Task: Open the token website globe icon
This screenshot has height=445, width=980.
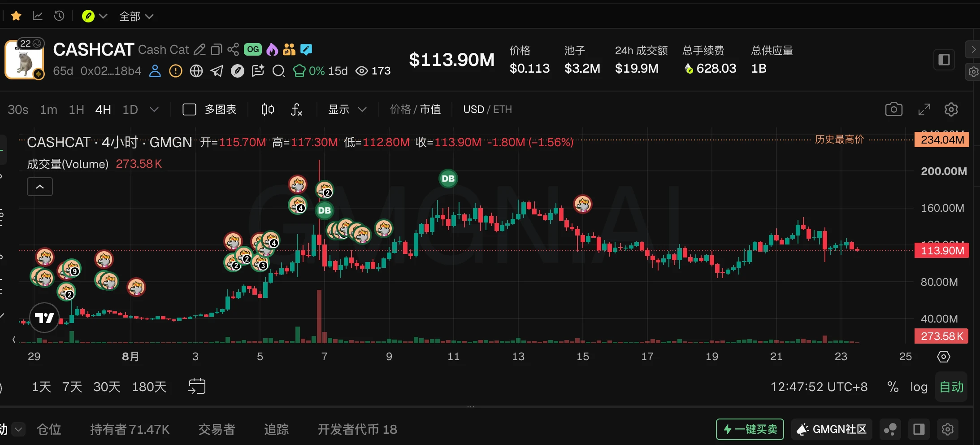Action: 196,71
